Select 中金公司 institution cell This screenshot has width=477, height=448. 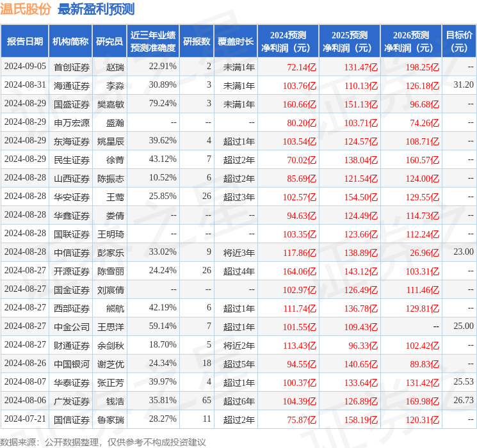(x=72, y=327)
